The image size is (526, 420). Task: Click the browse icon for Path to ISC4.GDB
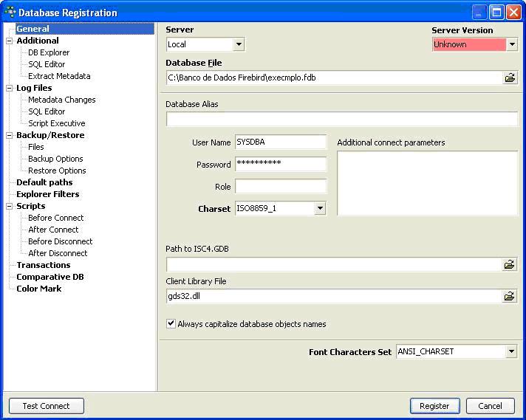tap(510, 264)
